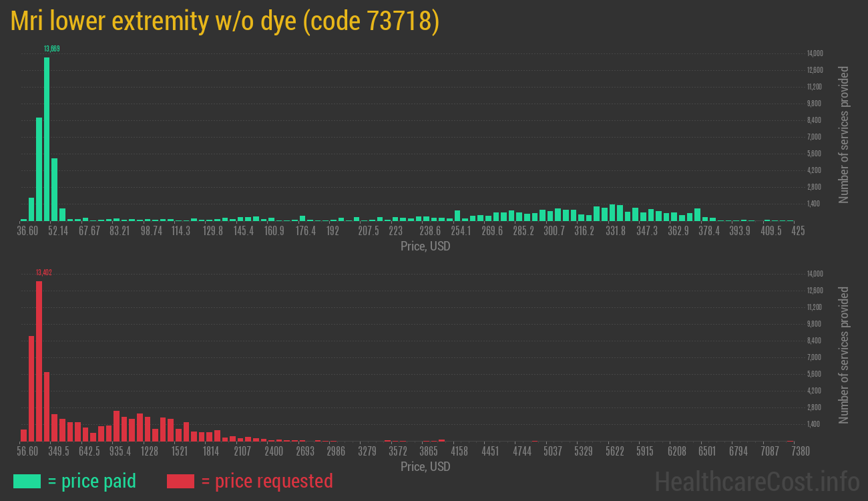Click the 13,402 peak value label

click(x=43, y=273)
